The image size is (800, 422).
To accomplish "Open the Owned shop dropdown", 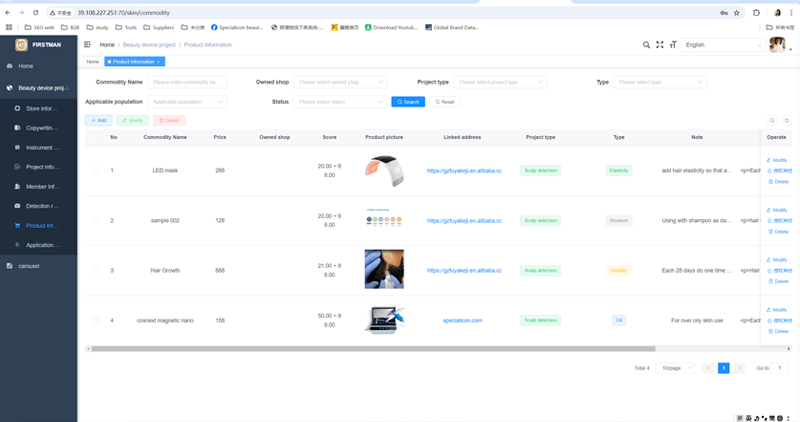I will click(x=340, y=82).
